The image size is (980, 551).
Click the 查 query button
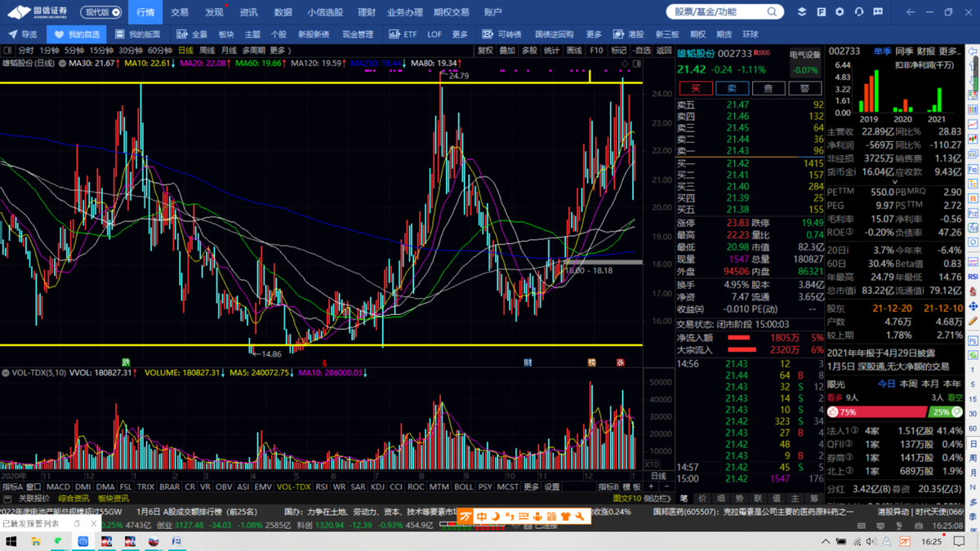[768, 88]
